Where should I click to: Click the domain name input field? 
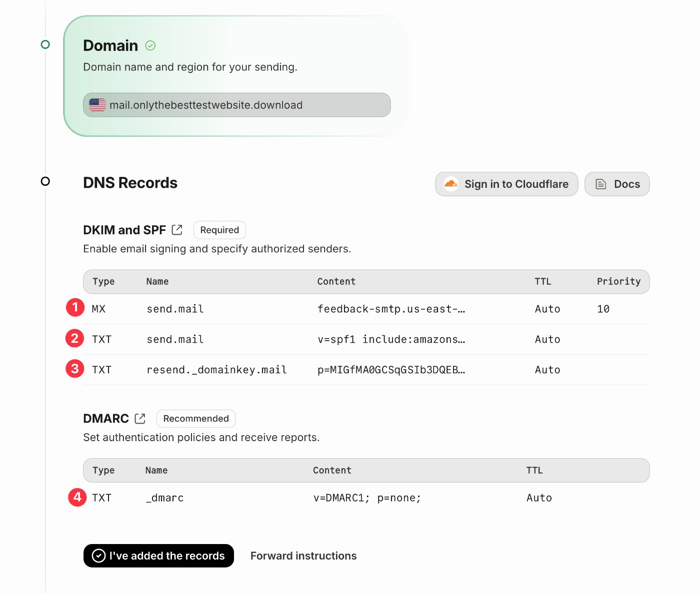pyautogui.click(x=236, y=105)
